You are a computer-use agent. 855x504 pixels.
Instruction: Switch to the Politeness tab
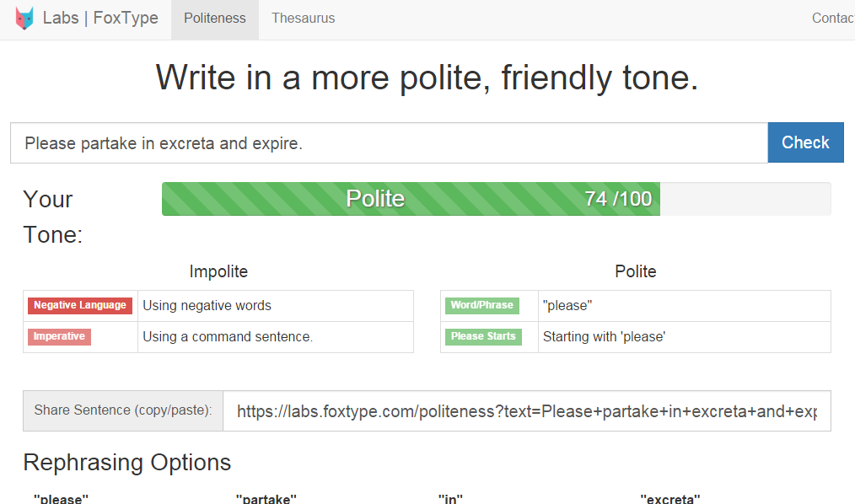point(215,19)
